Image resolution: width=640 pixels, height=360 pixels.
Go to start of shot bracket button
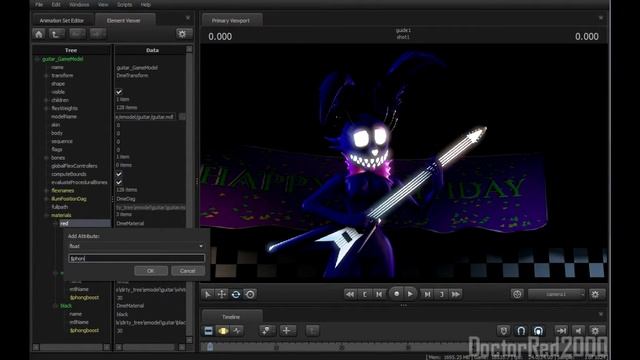(364, 294)
